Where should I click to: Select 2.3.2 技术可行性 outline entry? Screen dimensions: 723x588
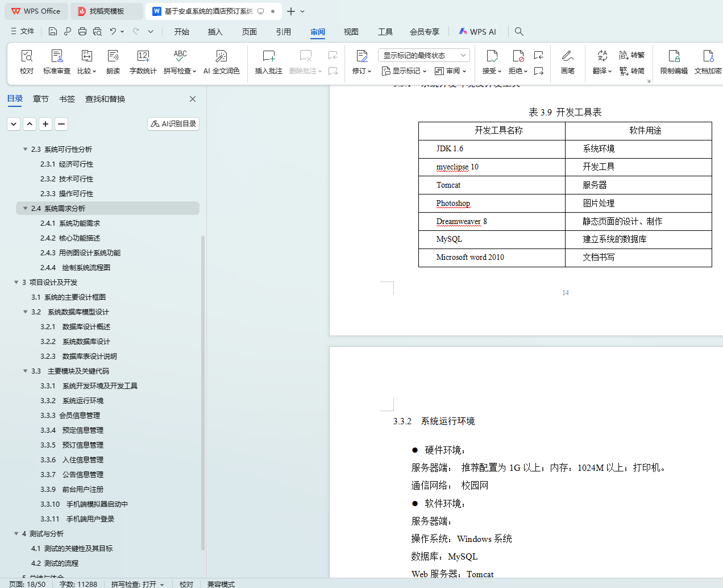click(x=67, y=179)
